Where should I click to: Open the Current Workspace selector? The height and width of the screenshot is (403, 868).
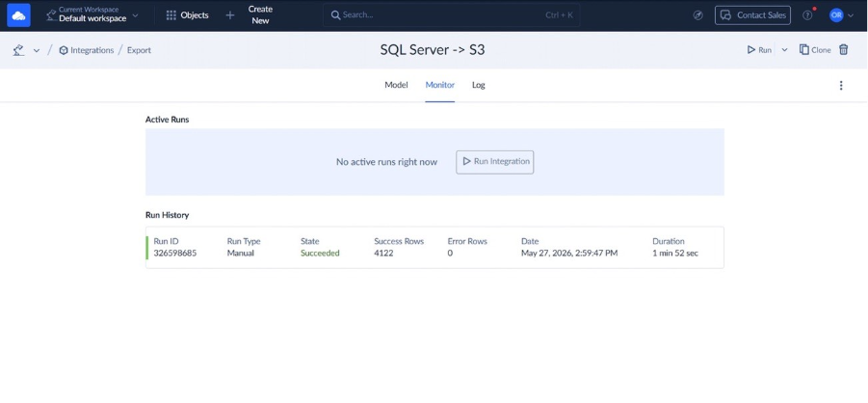coord(92,14)
